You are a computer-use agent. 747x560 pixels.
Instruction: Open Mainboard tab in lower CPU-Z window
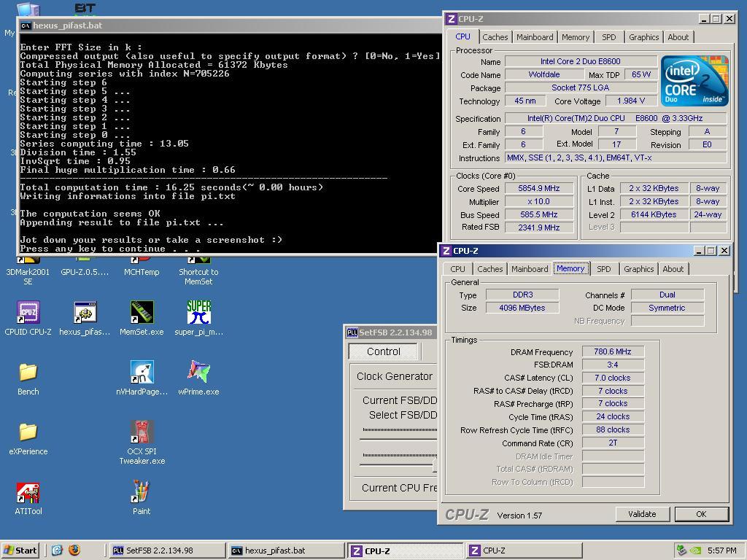[530, 269]
